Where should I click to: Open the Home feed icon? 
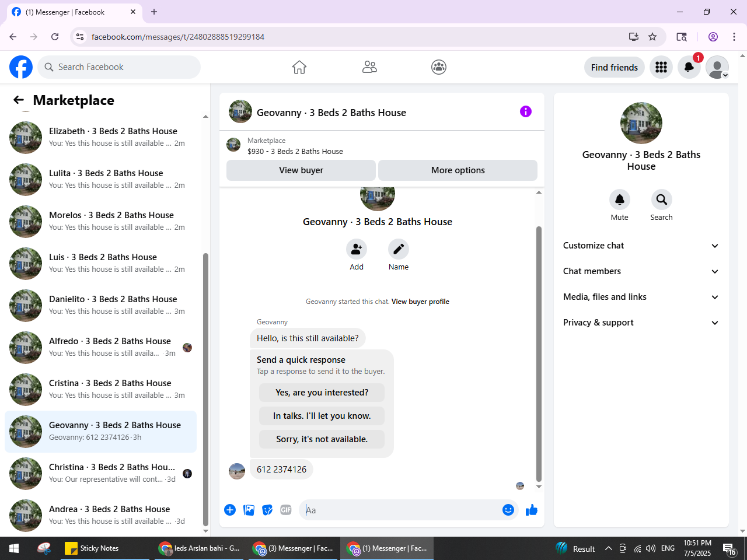(299, 67)
